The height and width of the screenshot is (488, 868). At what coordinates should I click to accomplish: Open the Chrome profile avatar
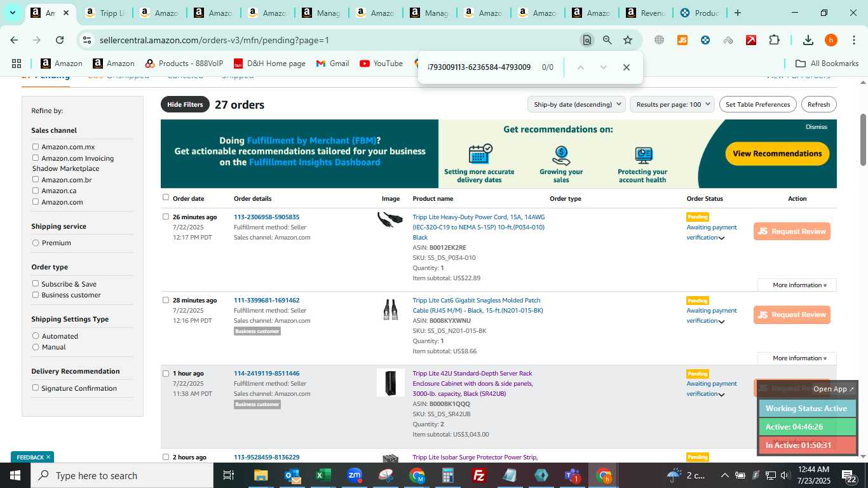[831, 40]
